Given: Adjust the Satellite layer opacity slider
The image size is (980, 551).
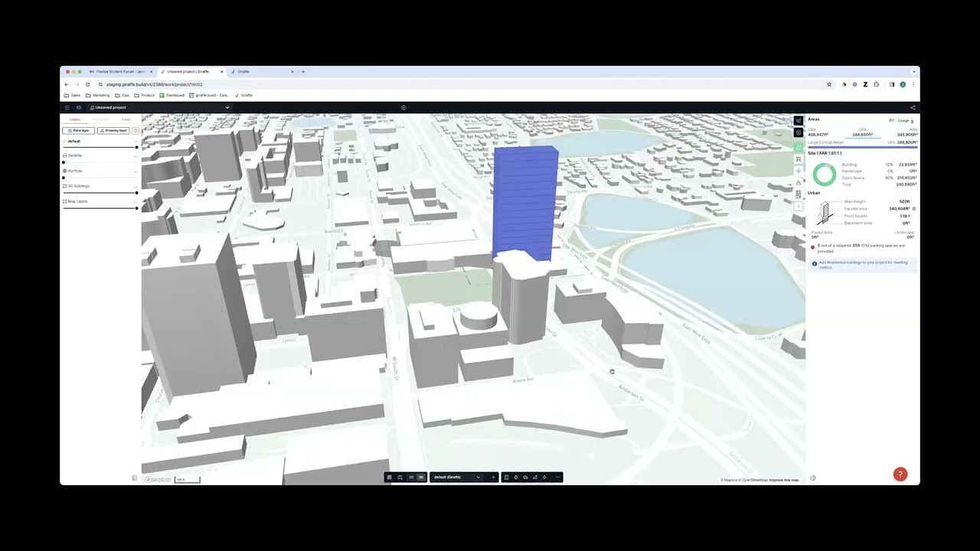Looking at the screenshot, I should (x=100, y=162).
